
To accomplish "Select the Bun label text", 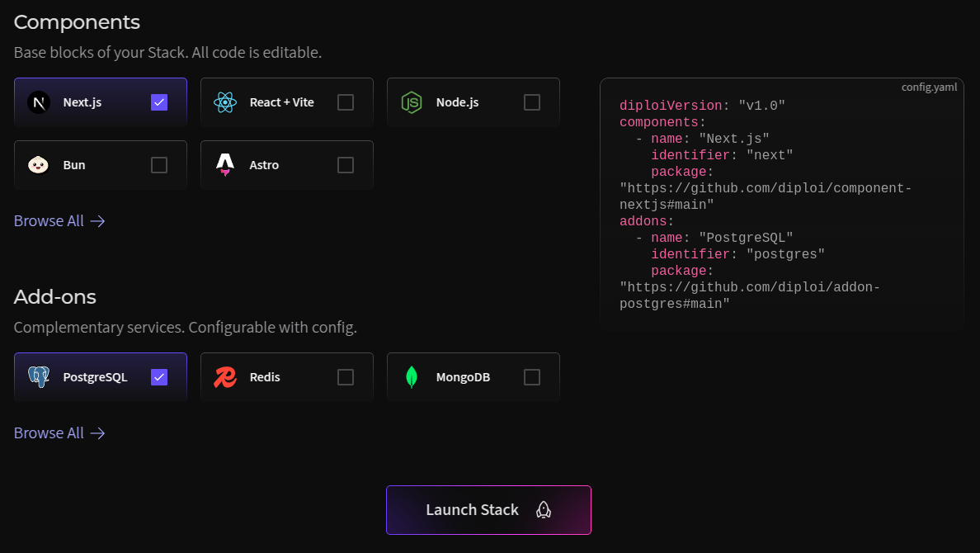I will pos(74,164).
